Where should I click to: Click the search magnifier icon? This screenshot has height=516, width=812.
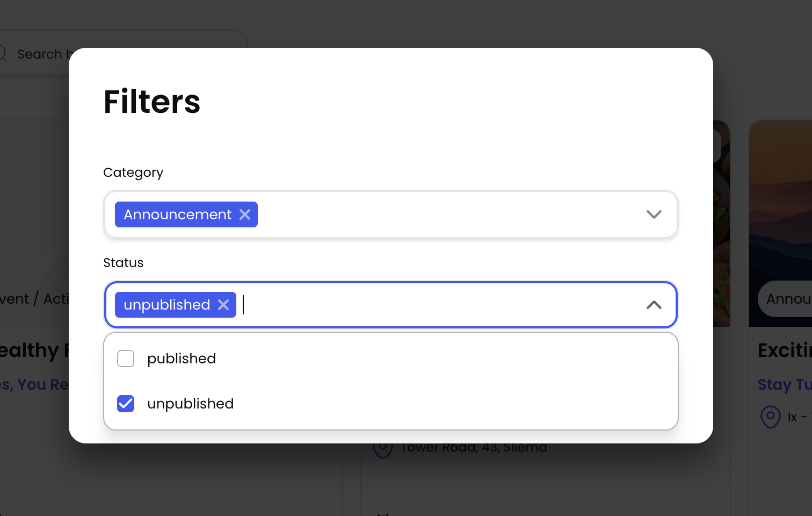2,53
